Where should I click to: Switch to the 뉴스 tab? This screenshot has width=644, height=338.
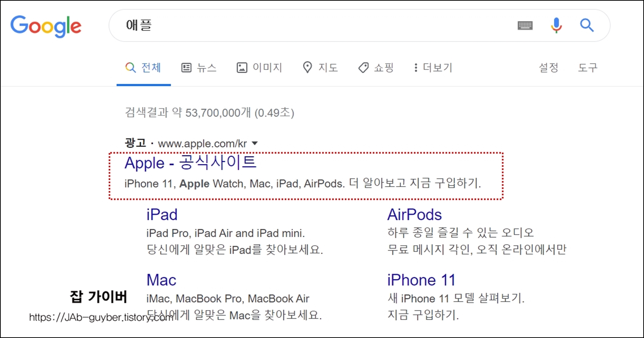(x=199, y=67)
